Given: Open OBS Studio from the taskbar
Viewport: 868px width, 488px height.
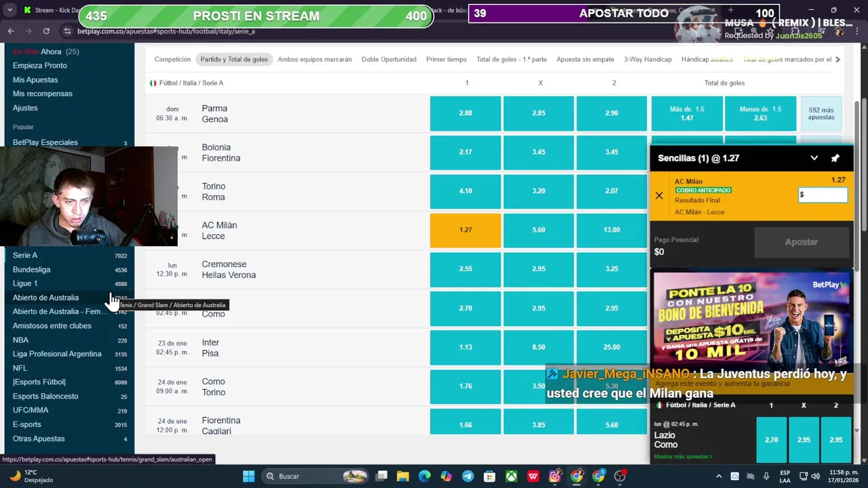Looking at the screenshot, I should click(620, 476).
